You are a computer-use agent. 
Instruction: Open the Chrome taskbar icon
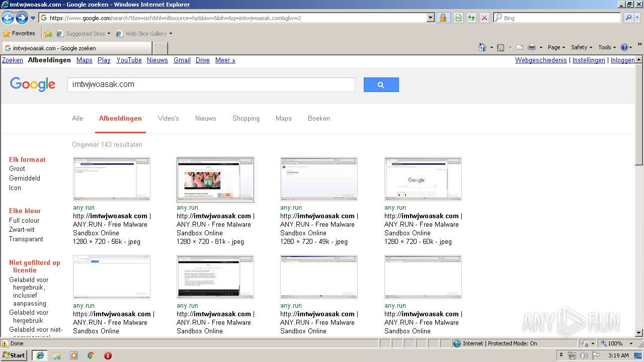coord(91,355)
